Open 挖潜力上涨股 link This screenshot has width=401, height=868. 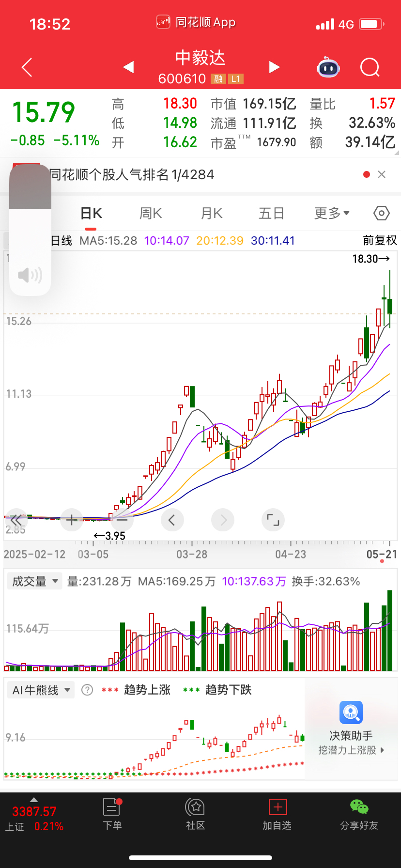pyautogui.click(x=351, y=750)
